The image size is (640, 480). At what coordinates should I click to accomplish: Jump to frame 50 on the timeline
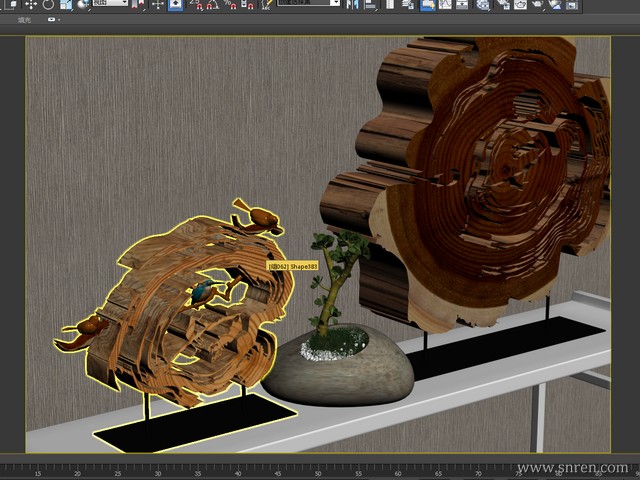click(318, 473)
